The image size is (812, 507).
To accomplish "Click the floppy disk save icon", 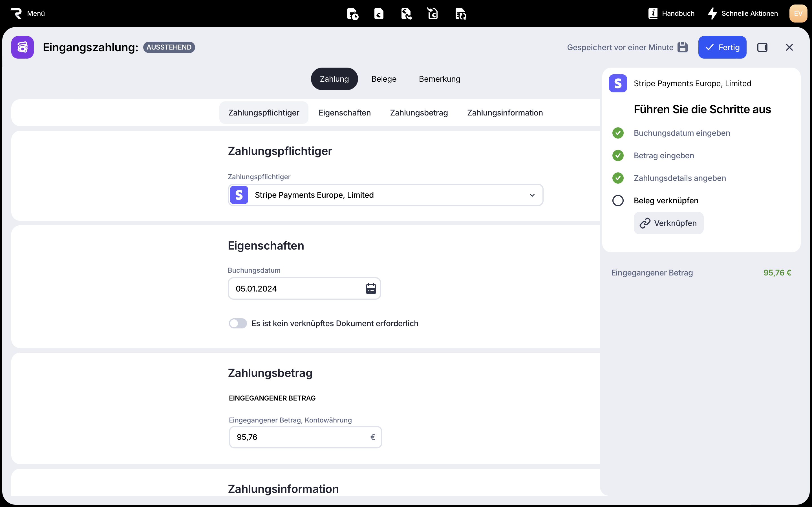I will [683, 47].
